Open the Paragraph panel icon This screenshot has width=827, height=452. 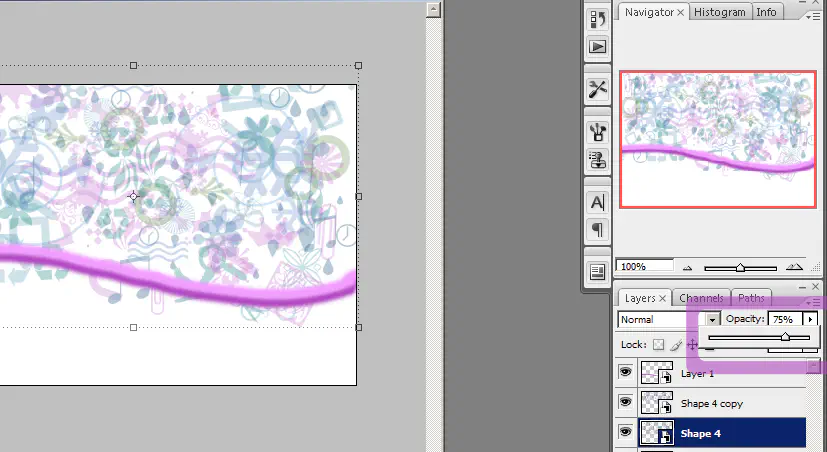tap(598, 229)
